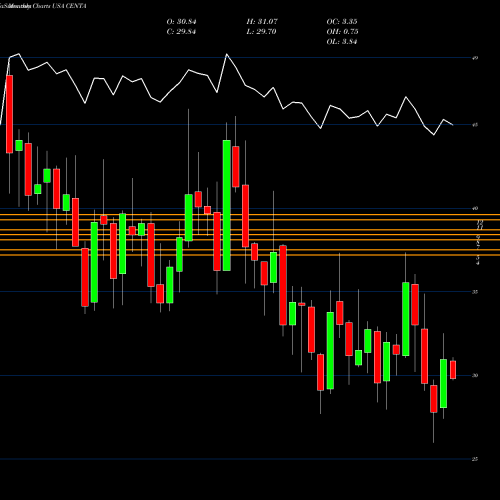Click the 40 price axis label
The image size is (500, 500).
(x=475, y=208)
